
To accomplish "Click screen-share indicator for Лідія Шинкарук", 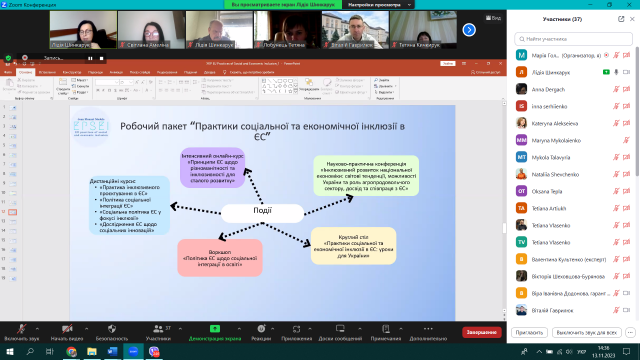I will [x=606, y=72].
